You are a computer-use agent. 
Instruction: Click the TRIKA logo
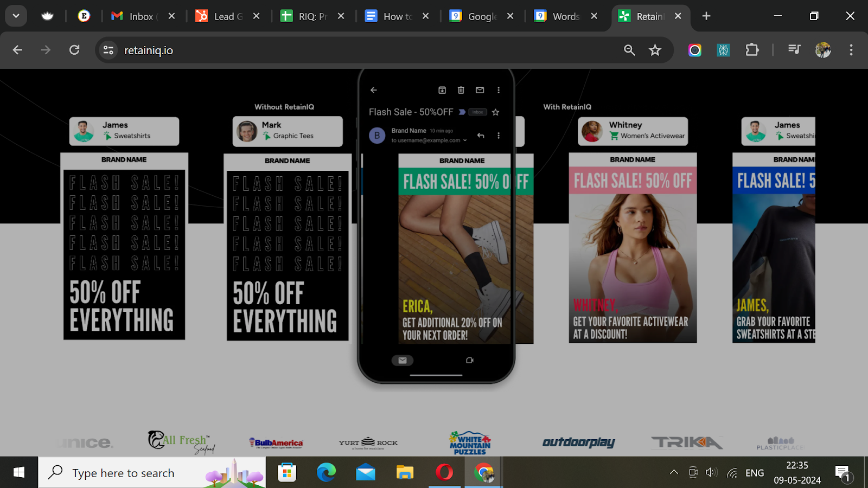click(x=687, y=443)
